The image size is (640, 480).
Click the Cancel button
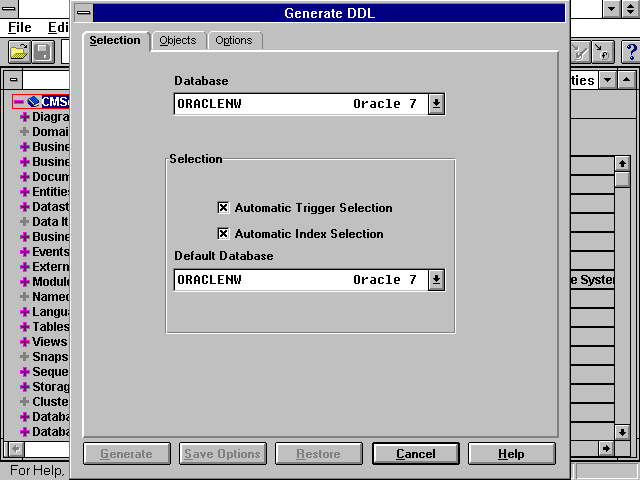click(x=415, y=454)
